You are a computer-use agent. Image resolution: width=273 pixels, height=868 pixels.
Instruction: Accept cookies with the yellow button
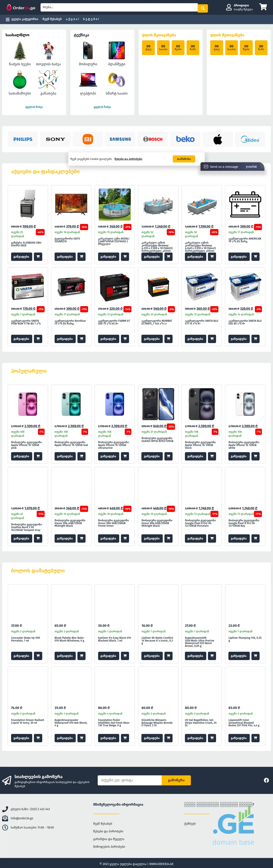tap(184, 159)
